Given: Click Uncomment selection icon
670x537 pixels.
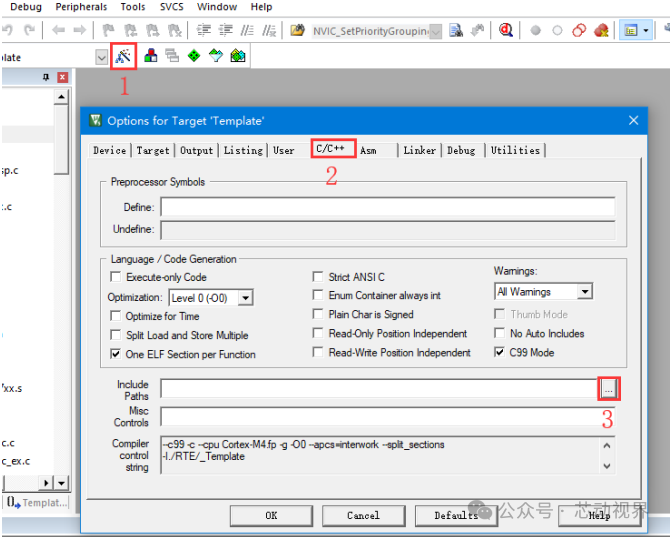Looking at the screenshot, I should click(x=269, y=30).
